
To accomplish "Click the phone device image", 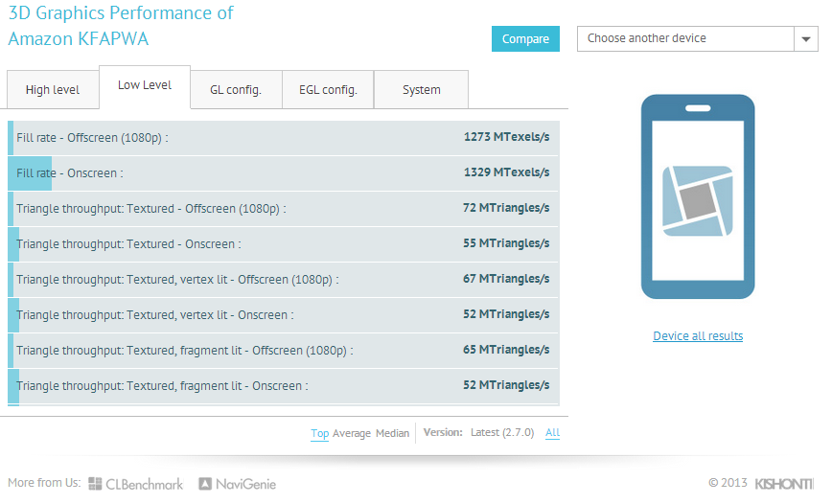I will point(698,196).
